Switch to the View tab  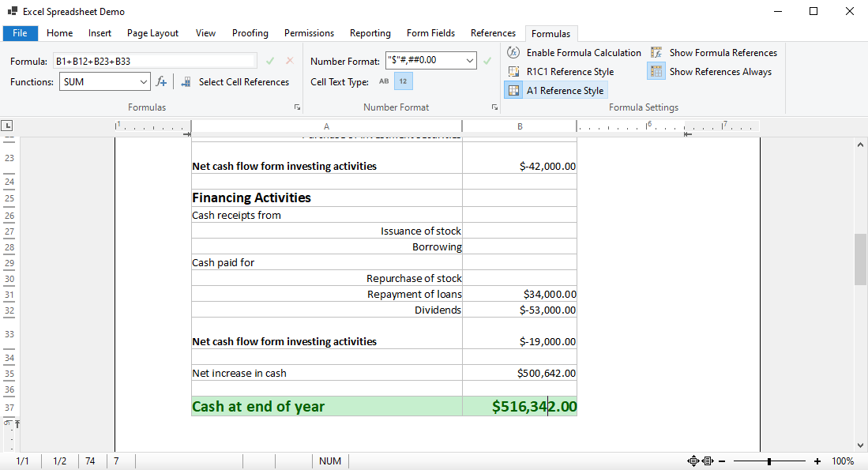click(x=205, y=33)
